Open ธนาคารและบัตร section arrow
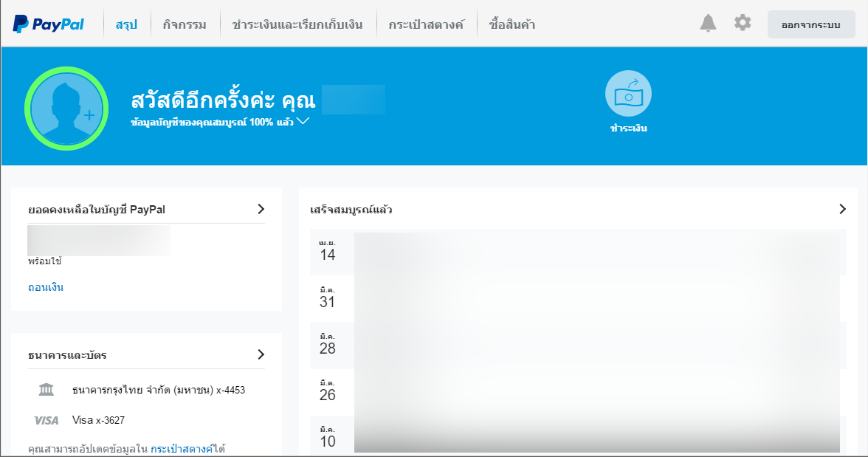 (261, 354)
